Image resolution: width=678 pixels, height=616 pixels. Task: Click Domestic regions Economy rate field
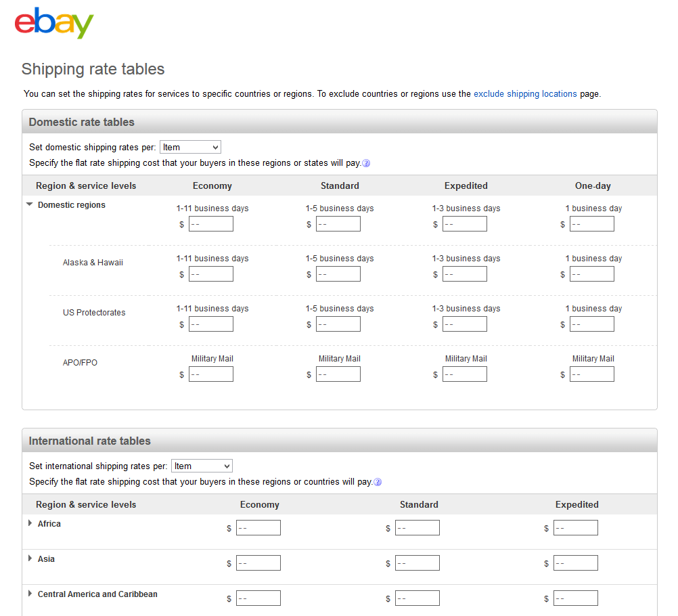click(x=211, y=224)
